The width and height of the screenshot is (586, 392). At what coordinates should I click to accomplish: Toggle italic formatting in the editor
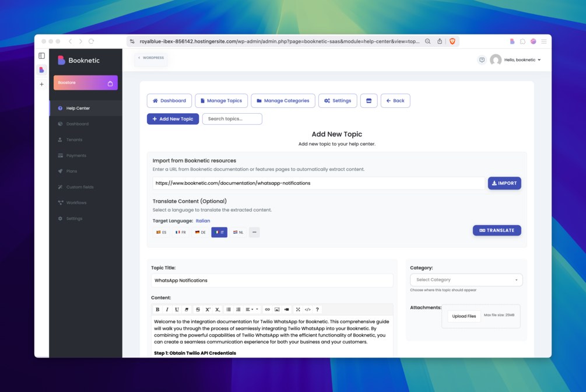[x=167, y=309]
